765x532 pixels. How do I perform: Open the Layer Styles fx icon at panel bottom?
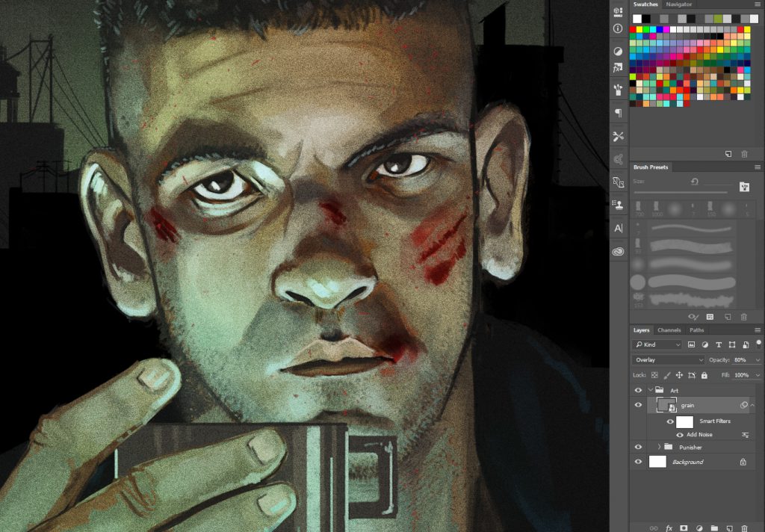pyautogui.click(x=669, y=528)
